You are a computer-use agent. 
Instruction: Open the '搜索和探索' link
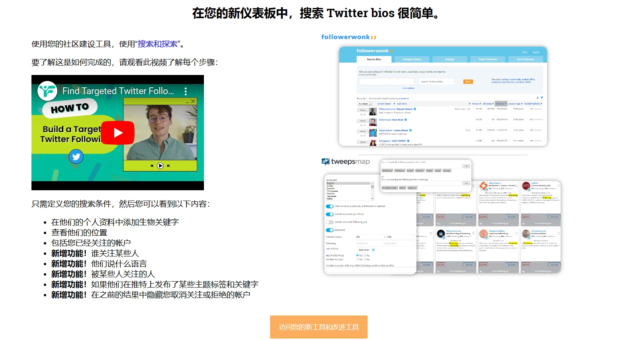(158, 44)
